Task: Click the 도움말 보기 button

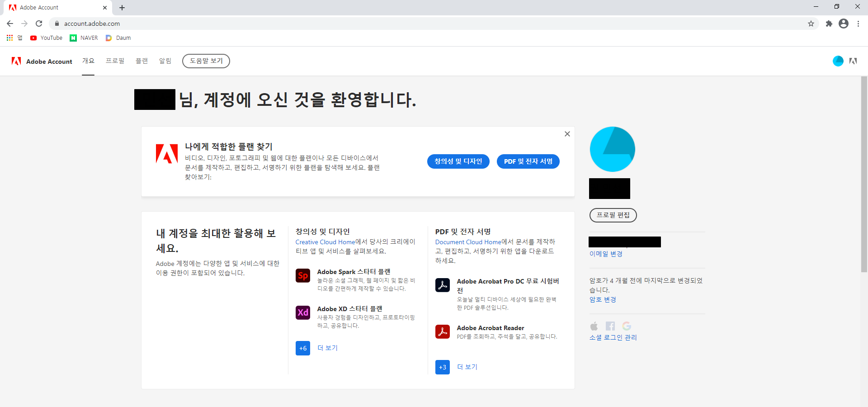Action: point(206,61)
